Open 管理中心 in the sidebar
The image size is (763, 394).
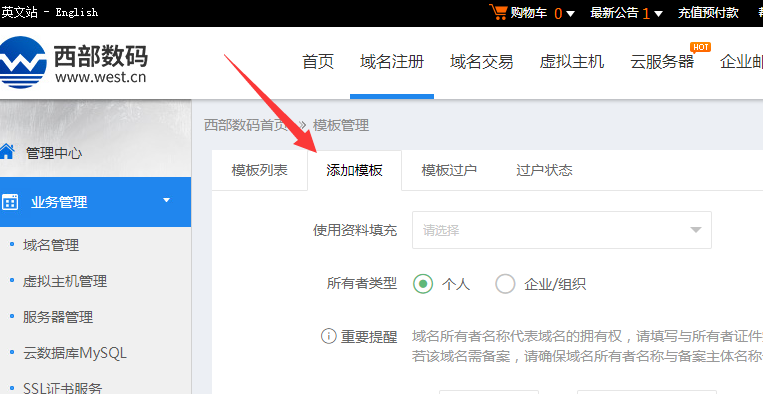[54, 153]
